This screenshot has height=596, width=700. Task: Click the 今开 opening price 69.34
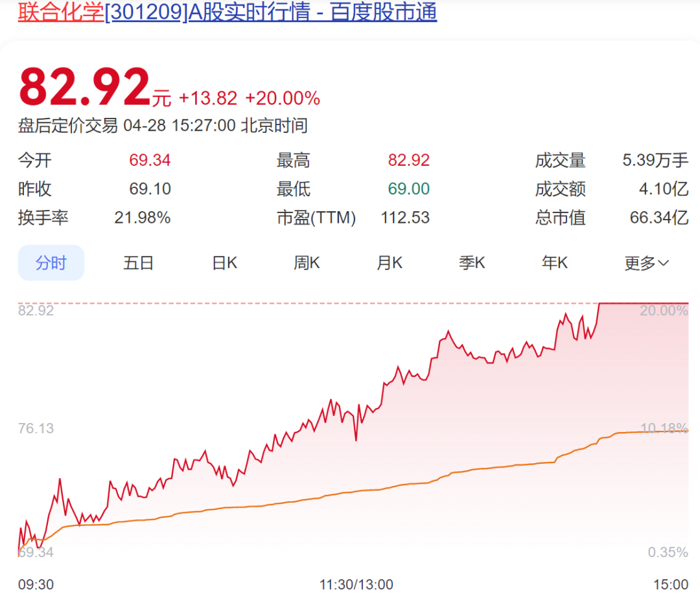[150, 160]
